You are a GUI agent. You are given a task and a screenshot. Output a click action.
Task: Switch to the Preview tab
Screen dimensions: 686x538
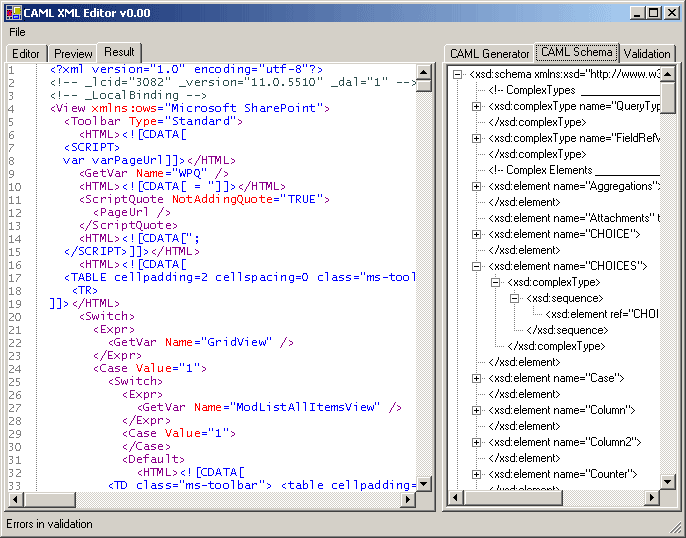click(73, 54)
